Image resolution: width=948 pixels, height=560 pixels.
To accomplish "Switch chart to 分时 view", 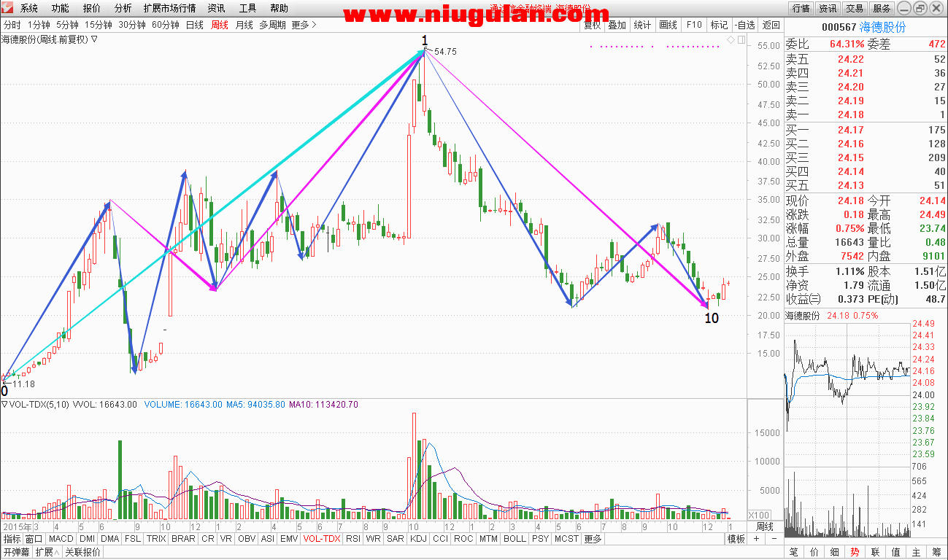I will click(x=12, y=25).
